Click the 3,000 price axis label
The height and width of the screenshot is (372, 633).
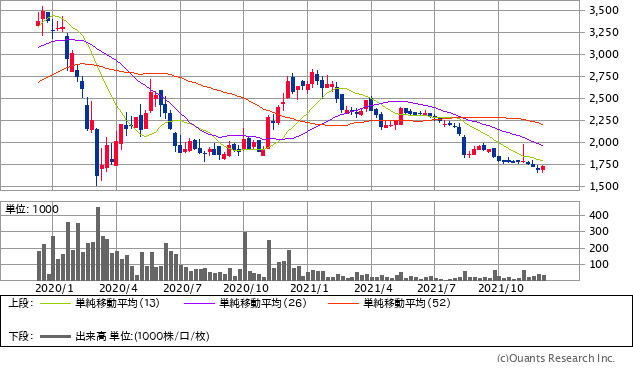(x=604, y=55)
